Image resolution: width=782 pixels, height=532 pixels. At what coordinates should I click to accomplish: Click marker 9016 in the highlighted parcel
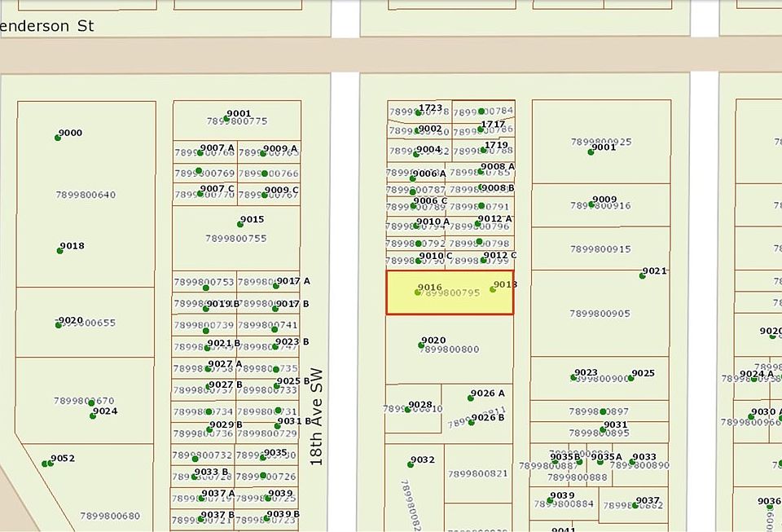(x=418, y=292)
